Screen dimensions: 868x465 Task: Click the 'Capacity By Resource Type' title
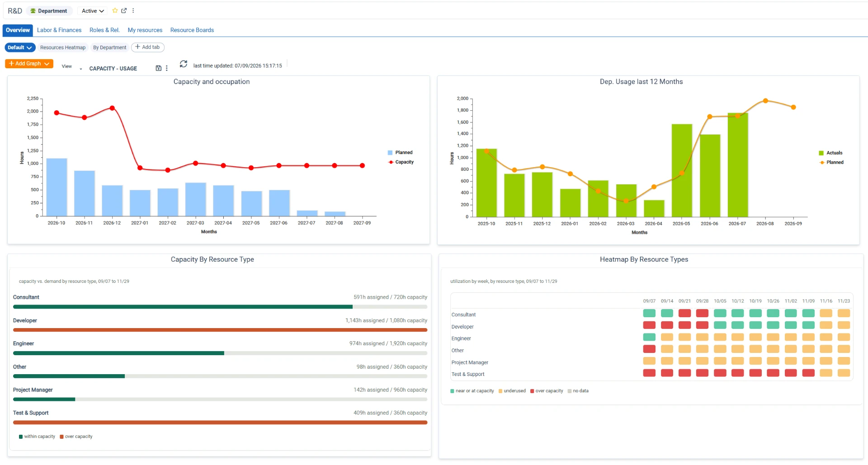click(212, 259)
